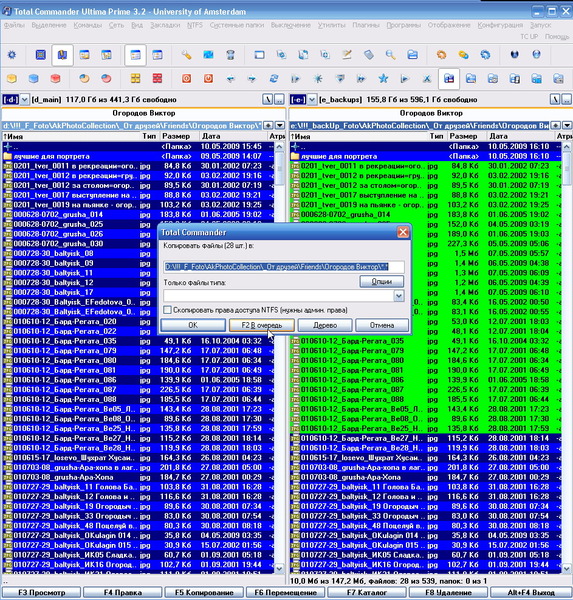Image resolution: width=573 pixels, height=600 pixels.
Task: Open the NTFS menu
Action: [x=195, y=25]
